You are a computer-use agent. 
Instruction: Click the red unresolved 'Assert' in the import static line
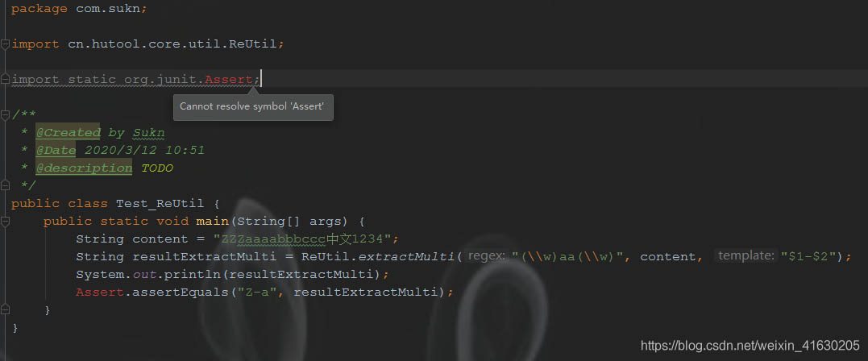[229, 80]
